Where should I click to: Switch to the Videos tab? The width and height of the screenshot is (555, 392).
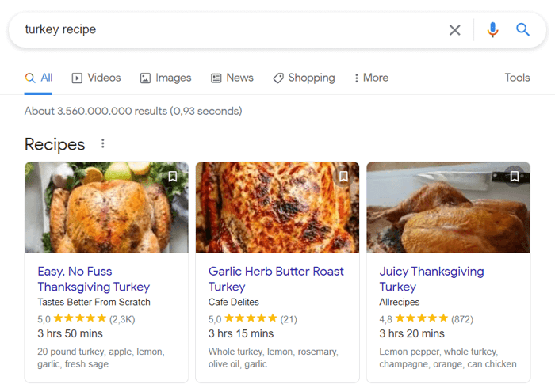click(96, 78)
